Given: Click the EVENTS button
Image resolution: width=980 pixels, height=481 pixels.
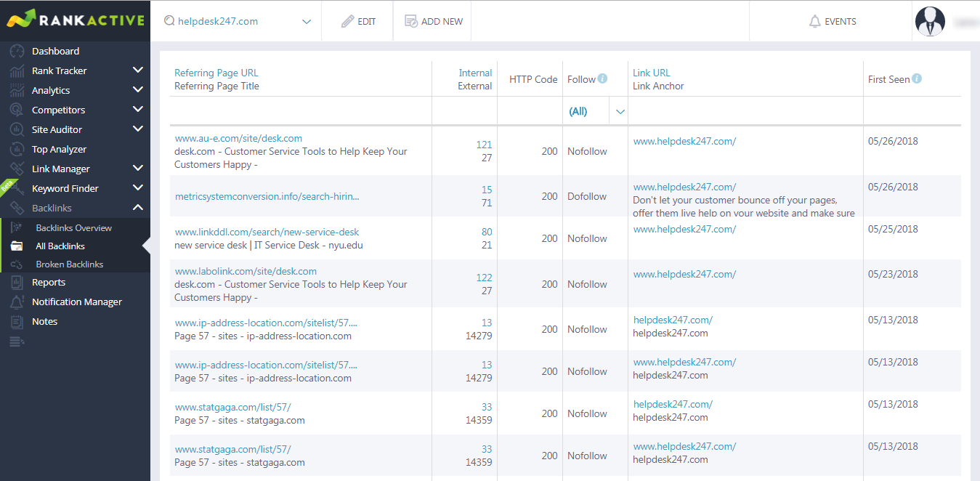Looking at the screenshot, I should [x=832, y=22].
